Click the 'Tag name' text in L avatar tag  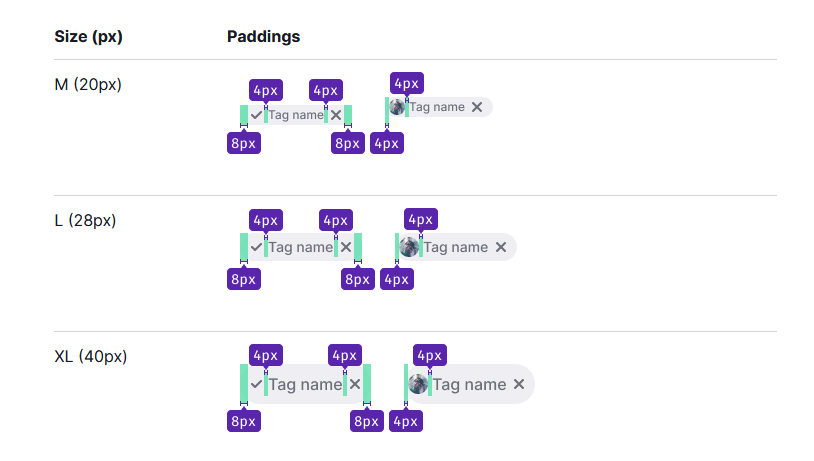[x=456, y=248]
